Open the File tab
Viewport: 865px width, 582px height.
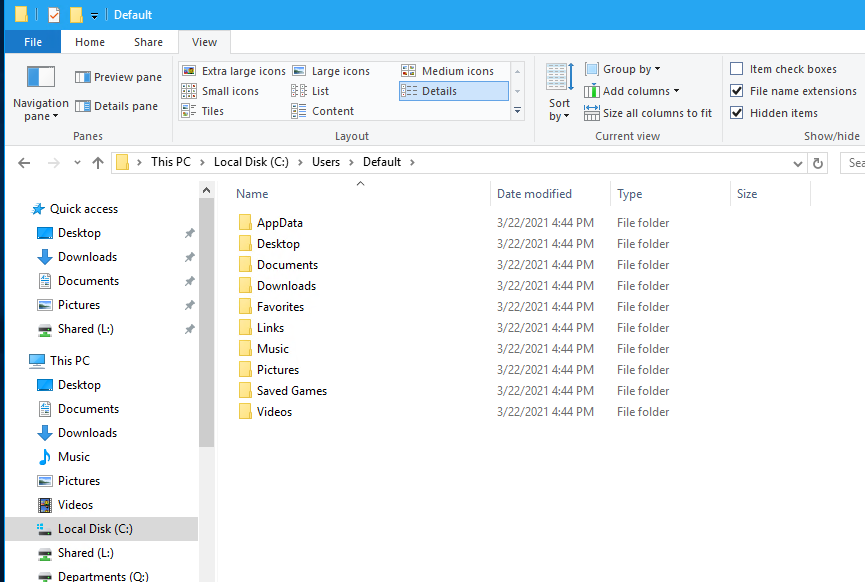coord(33,42)
